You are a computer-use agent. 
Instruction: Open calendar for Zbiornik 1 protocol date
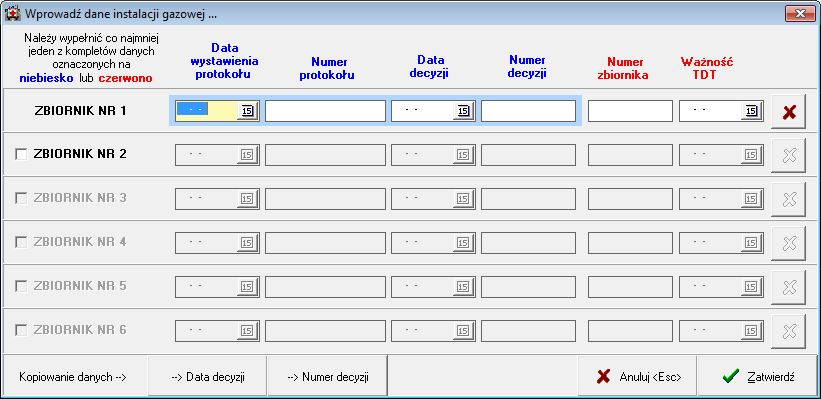[248, 111]
